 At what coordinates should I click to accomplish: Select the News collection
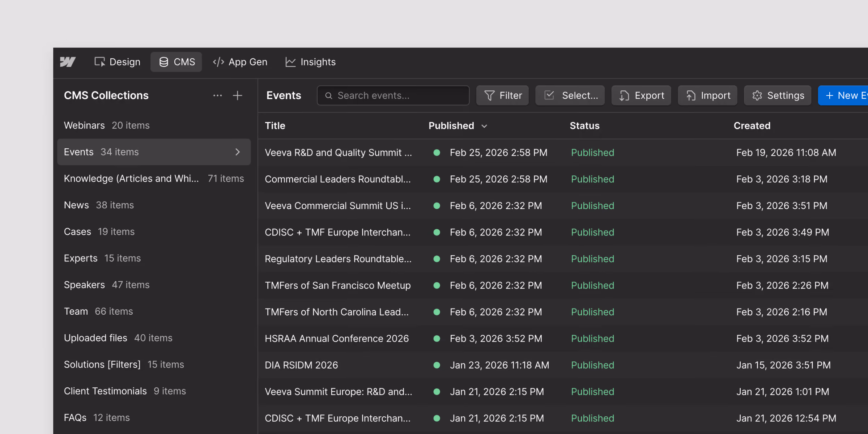click(x=154, y=205)
